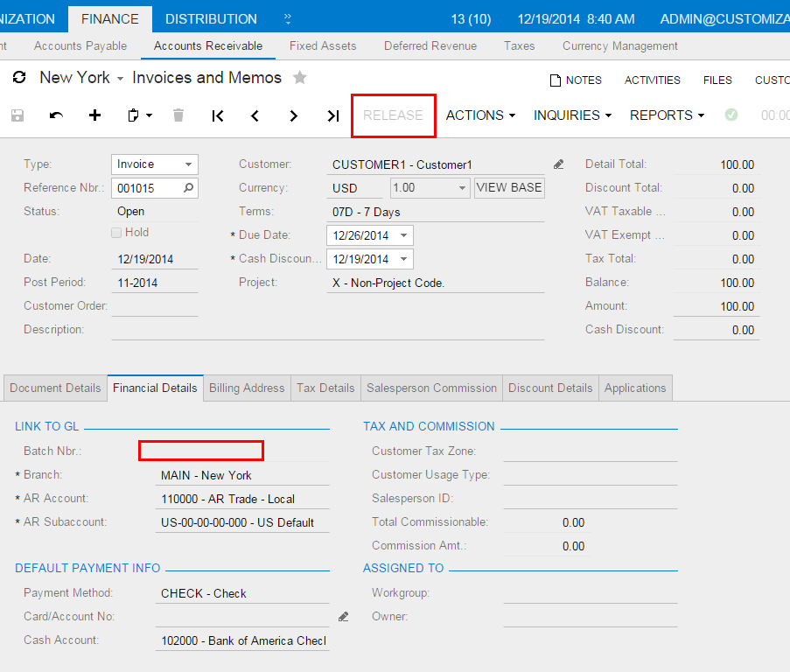The image size is (790, 672).
Task: Click the Batch Nbr. field
Action: (x=201, y=451)
